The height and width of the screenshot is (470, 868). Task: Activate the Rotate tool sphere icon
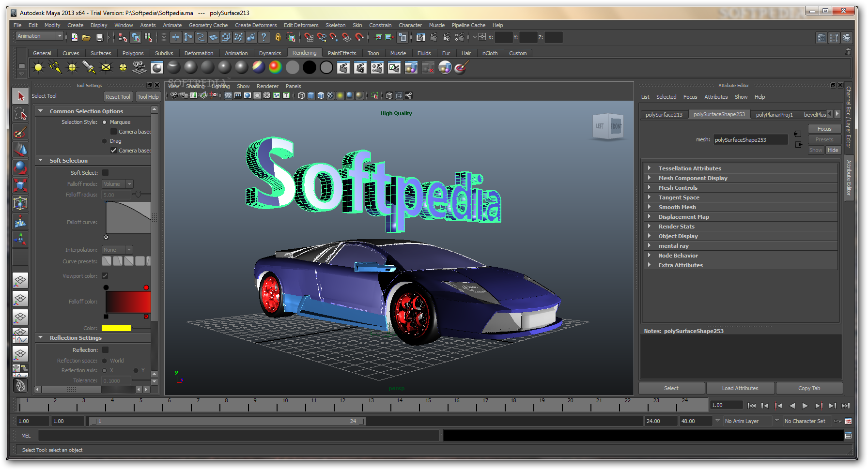point(20,167)
